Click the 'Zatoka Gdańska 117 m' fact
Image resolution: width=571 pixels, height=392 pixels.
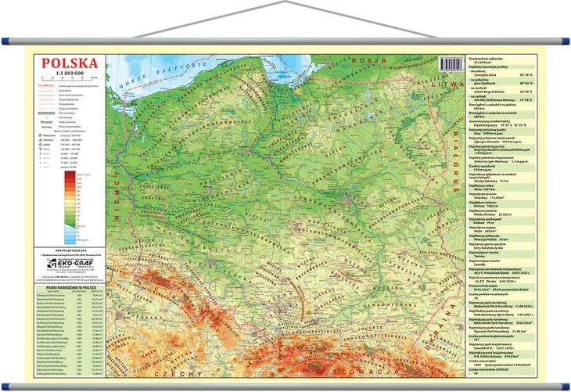[491, 181]
